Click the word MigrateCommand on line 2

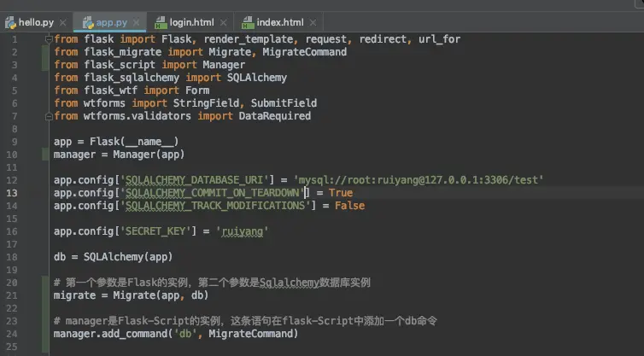[x=304, y=52]
